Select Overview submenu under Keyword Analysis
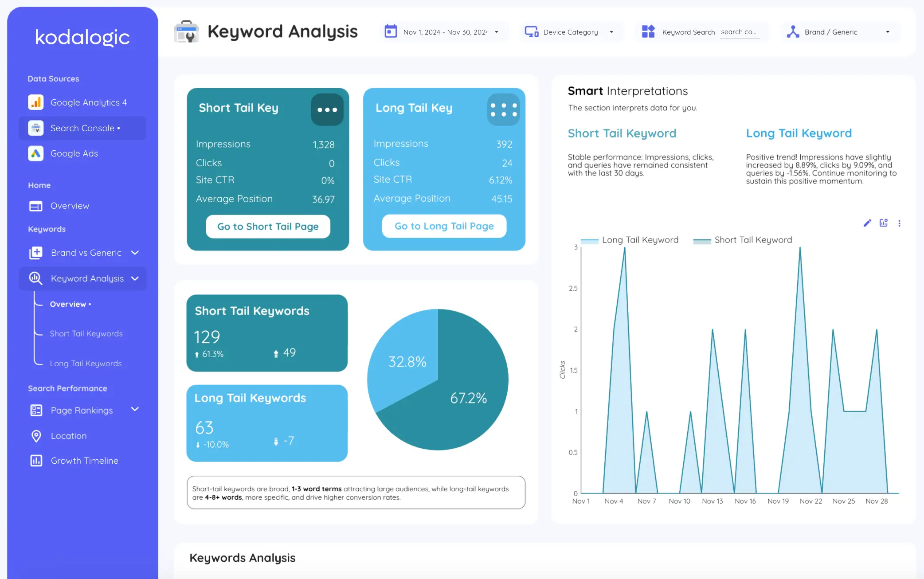The image size is (924, 579). 70,304
